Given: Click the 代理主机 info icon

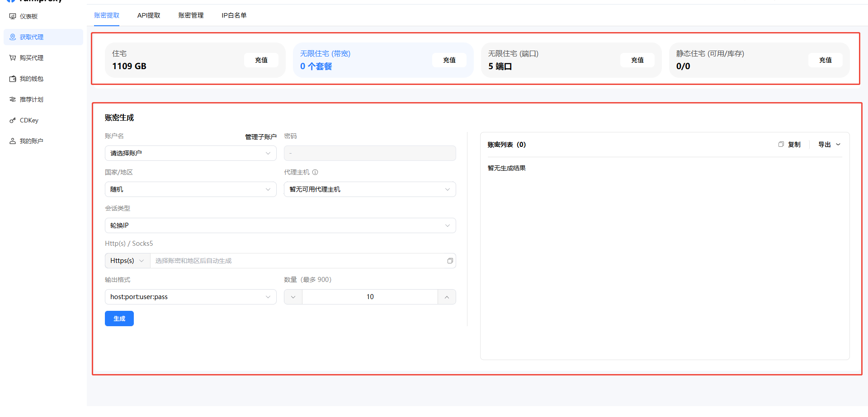Looking at the screenshot, I should 315,172.
